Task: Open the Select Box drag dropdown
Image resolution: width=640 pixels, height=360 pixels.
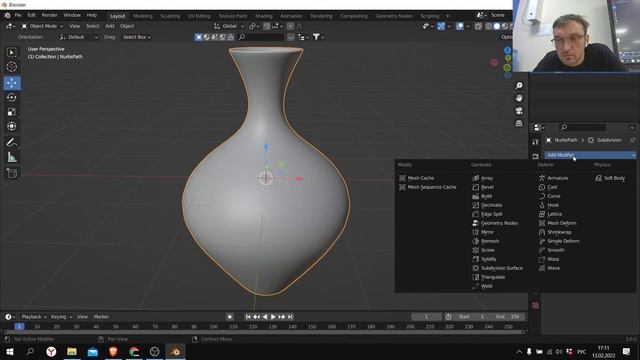Action: coord(137,37)
